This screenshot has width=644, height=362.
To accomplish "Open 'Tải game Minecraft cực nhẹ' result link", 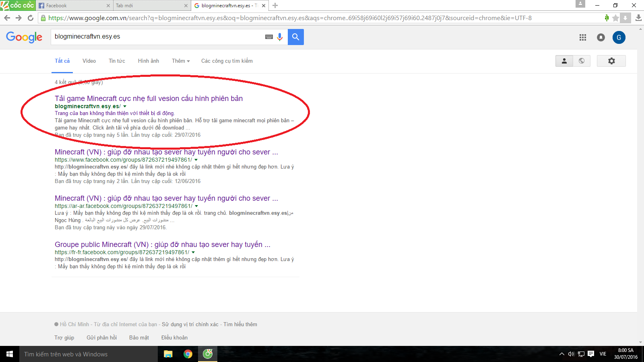I will tap(149, 99).
